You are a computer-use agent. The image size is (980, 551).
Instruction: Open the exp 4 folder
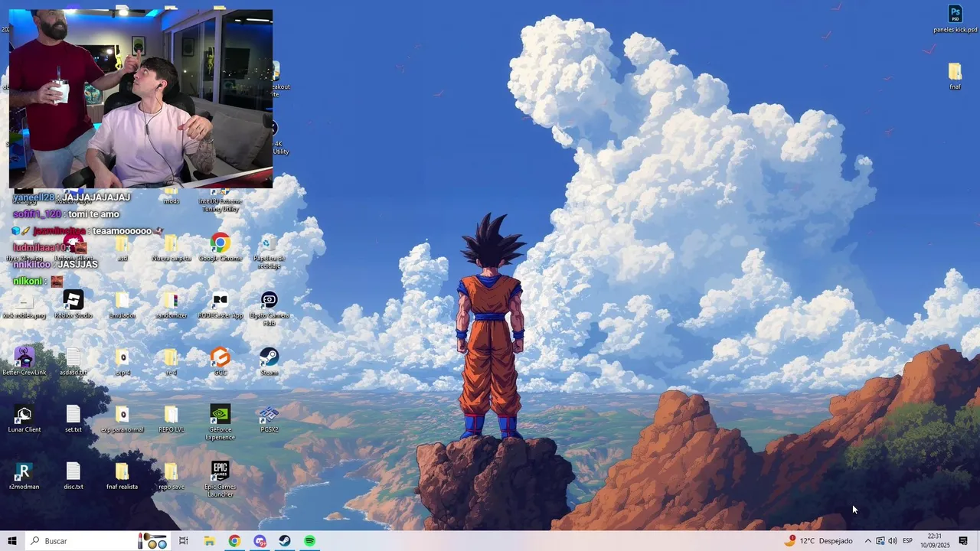click(122, 361)
